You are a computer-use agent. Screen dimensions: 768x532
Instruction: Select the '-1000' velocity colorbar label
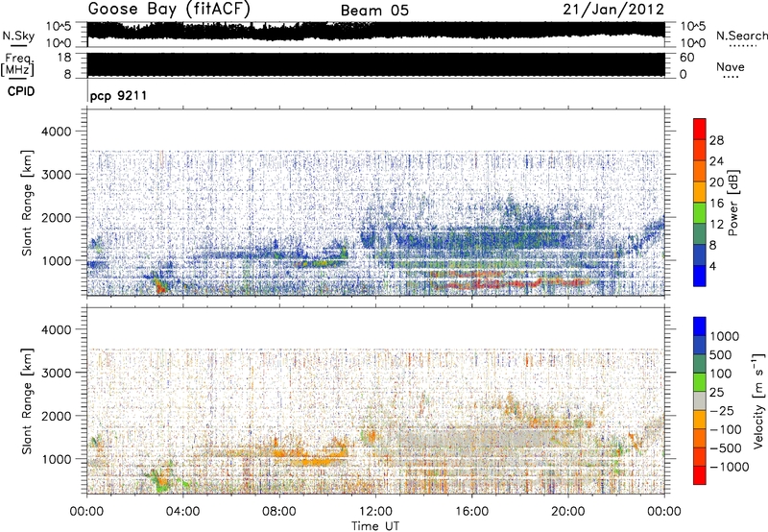coord(729,467)
